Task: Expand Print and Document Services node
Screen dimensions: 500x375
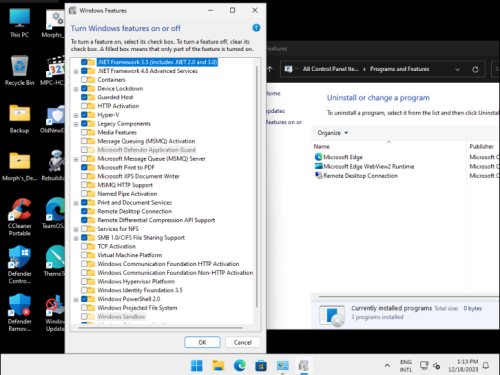Action: coord(76,203)
